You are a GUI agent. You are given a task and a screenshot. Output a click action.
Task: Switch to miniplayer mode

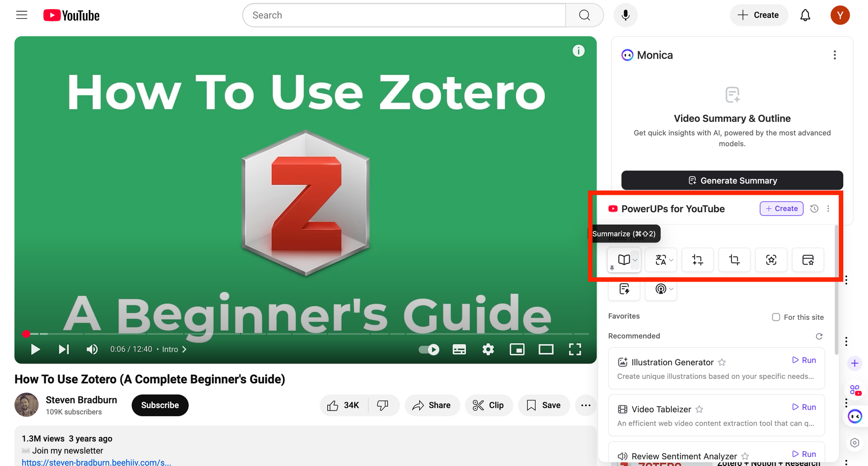tap(517, 349)
